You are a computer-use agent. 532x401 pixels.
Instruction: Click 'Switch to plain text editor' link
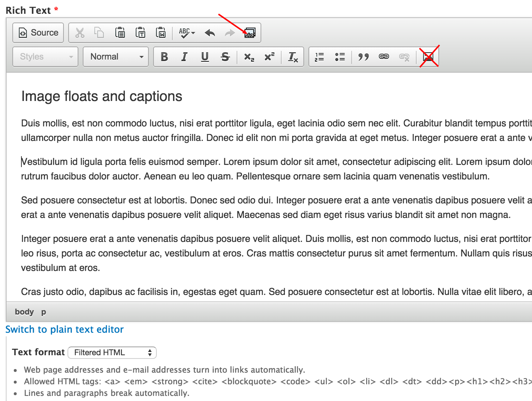point(65,329)
